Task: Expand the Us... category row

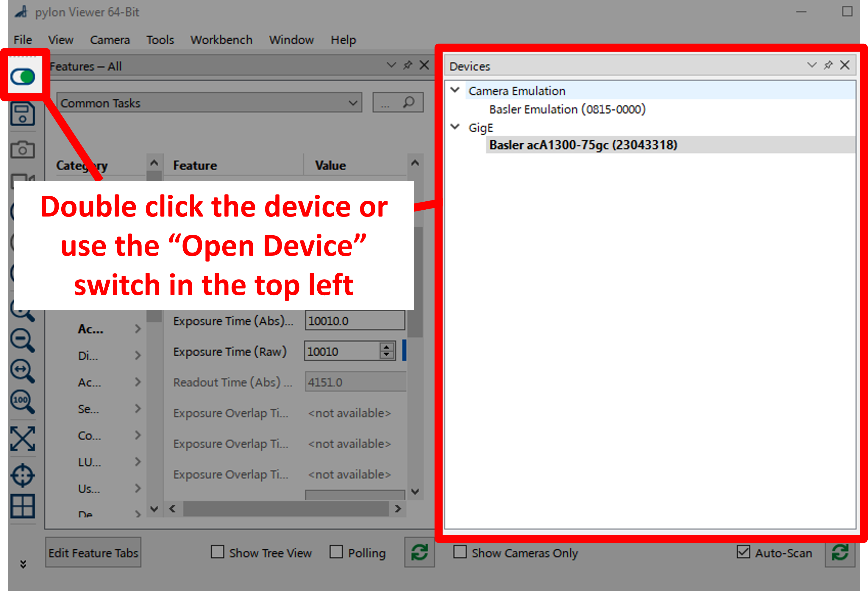Action: pyautogui.click(x=138, y=488)
